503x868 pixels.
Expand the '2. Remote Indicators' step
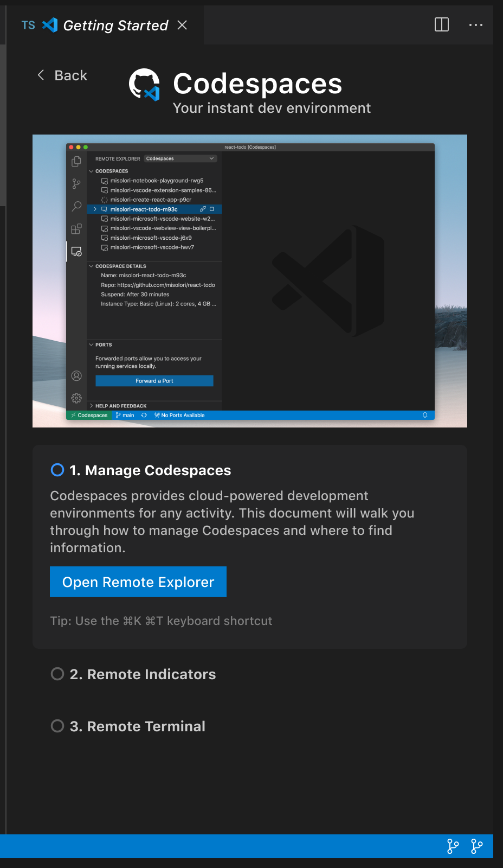[x=143, y=674]
